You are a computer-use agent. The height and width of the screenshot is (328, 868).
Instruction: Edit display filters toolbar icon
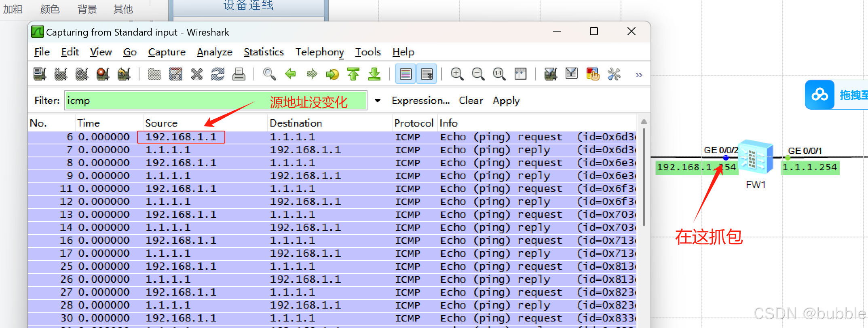pyautogui.click(x=572, y=74)
